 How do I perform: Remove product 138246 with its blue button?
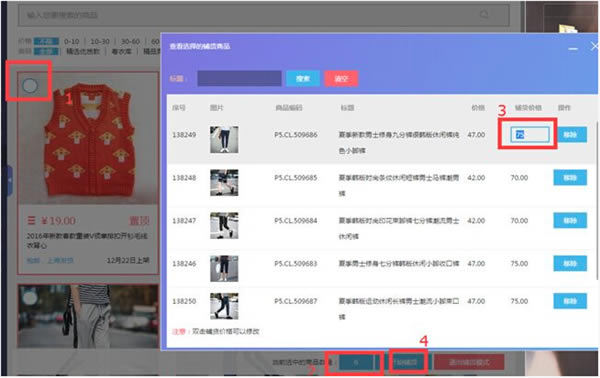coord(570,263)
